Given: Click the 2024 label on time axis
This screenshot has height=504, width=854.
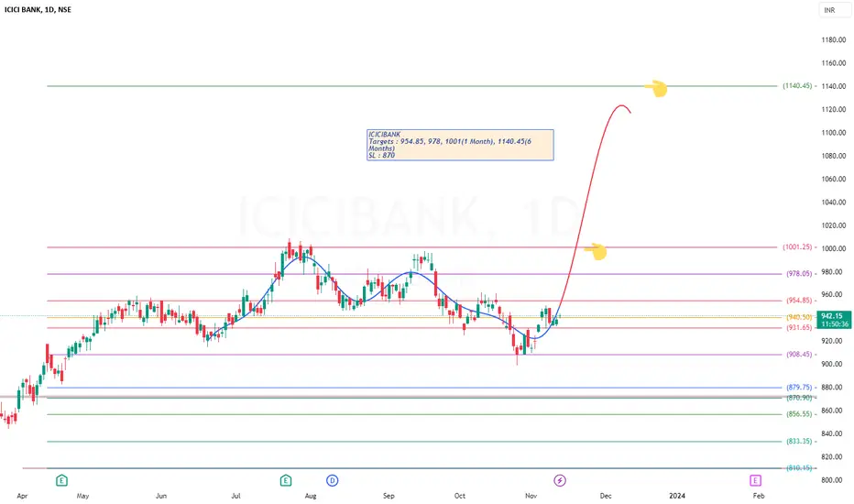Looking at the screenshot, I should pyautogui.click(x=677, y=496).
